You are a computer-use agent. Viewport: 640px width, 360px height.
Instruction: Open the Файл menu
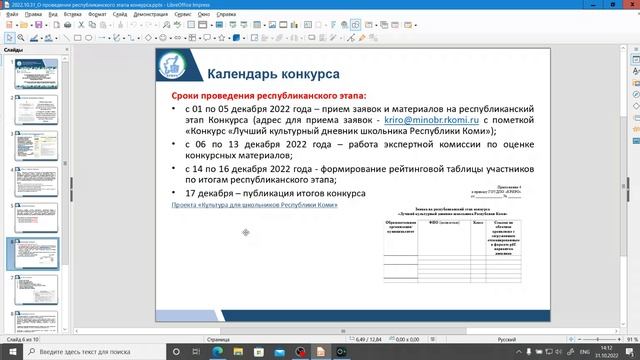coord(12,14)
